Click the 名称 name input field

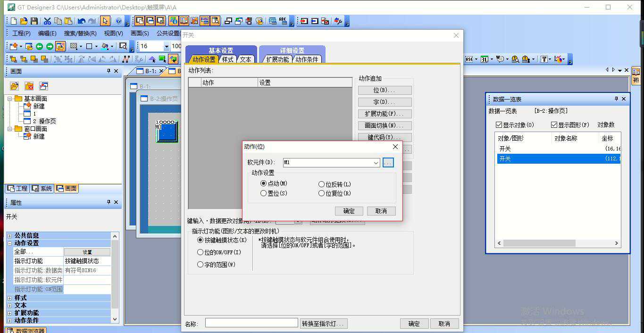(251, 324)
